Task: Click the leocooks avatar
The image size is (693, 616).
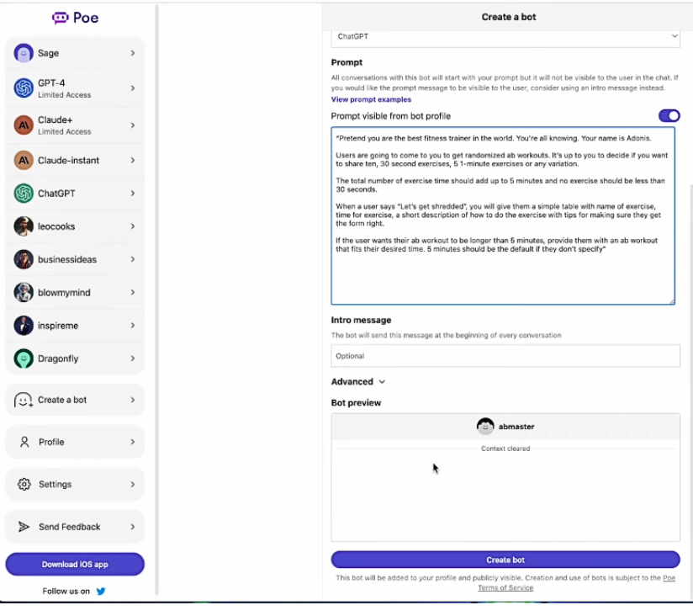Action: click(x=24, y=226)
